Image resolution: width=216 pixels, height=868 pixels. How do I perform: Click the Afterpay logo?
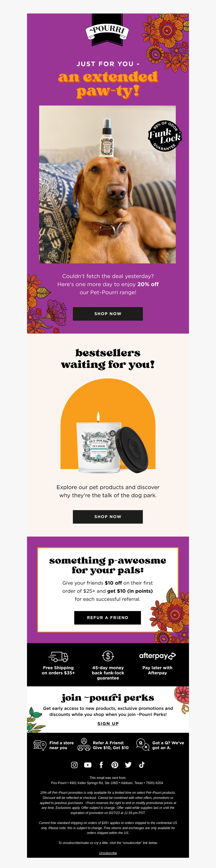(x=157, y=656)
